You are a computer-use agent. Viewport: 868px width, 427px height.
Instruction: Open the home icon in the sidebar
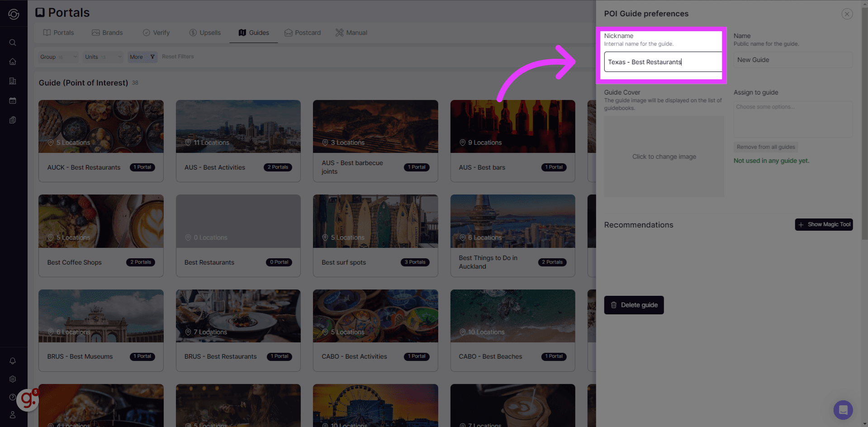pos(13,62)
